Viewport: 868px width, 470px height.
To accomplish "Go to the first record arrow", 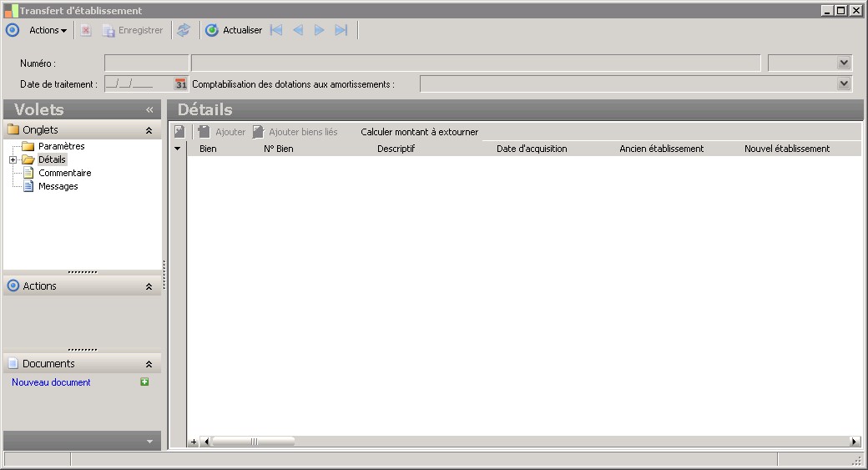I will [276, 30].
